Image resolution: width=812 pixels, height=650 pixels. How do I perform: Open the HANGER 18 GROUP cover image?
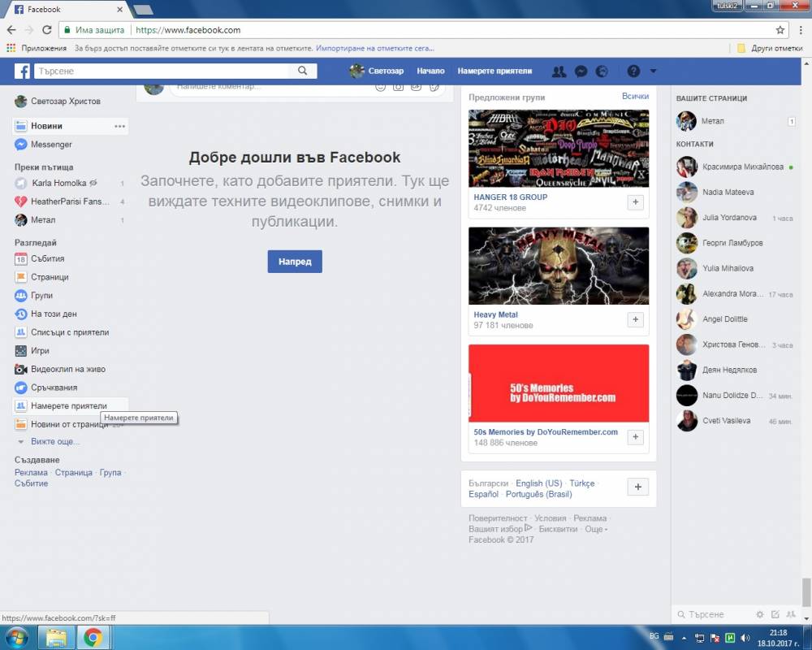559,148
